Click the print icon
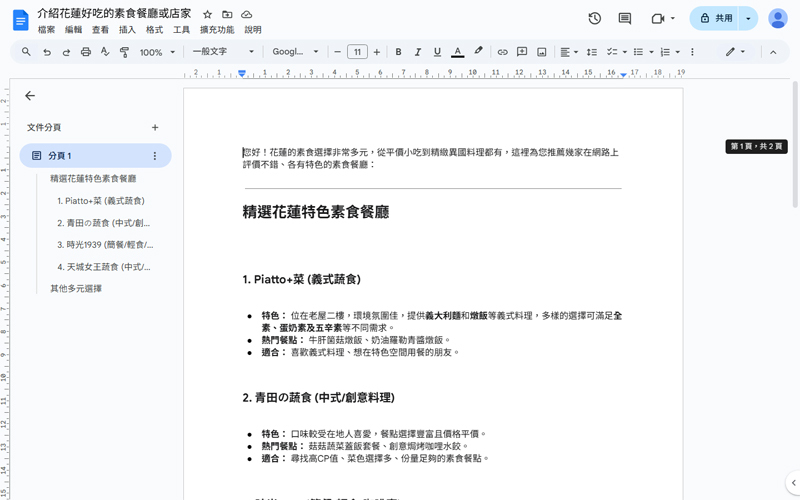800x500 pixels. click(85, 52)
